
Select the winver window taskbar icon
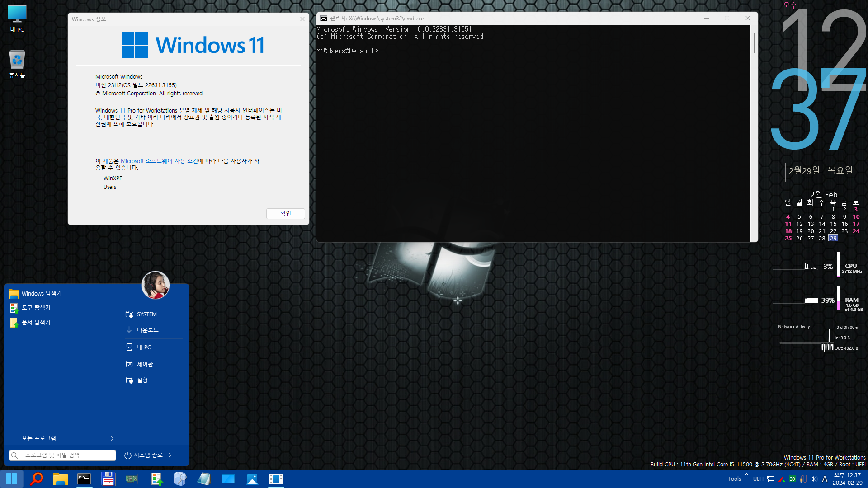pos(276,479)
